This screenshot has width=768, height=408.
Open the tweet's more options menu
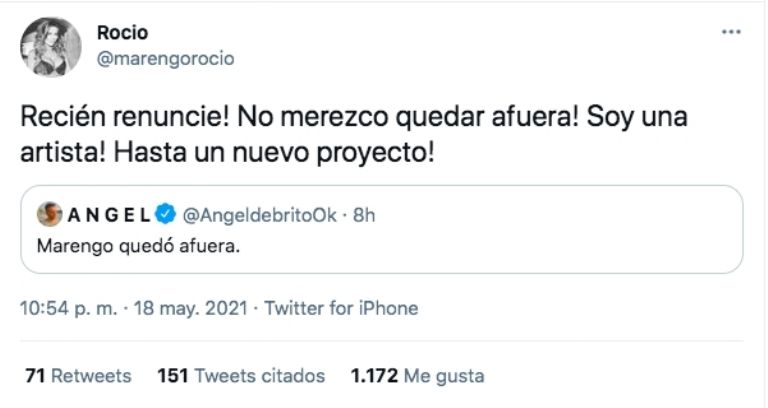point(731,32)
